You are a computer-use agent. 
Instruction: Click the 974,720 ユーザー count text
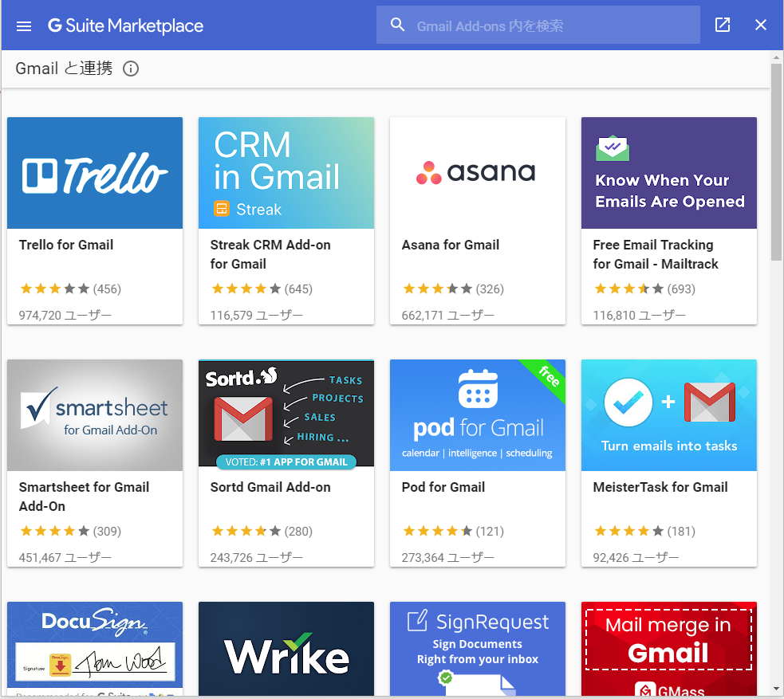click(65, 316)
